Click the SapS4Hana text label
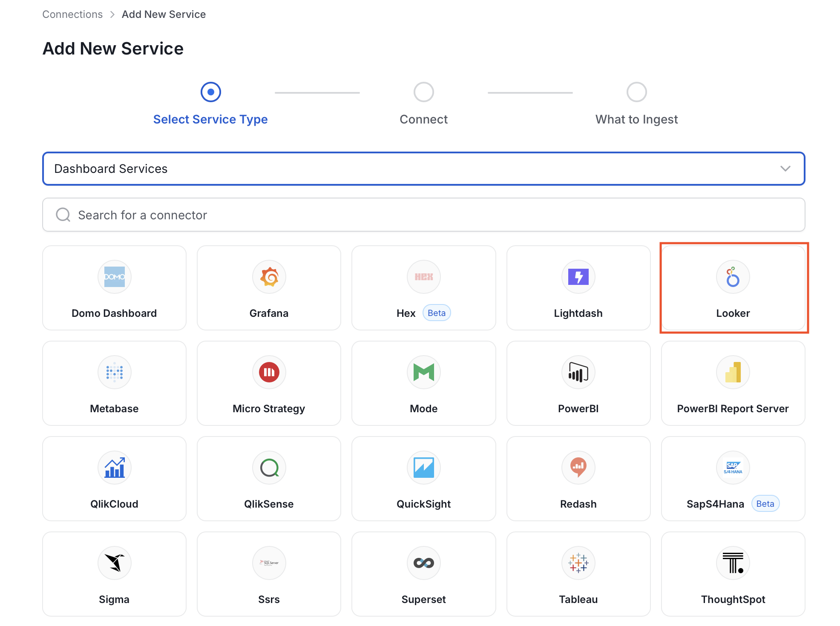 point(715,504)
